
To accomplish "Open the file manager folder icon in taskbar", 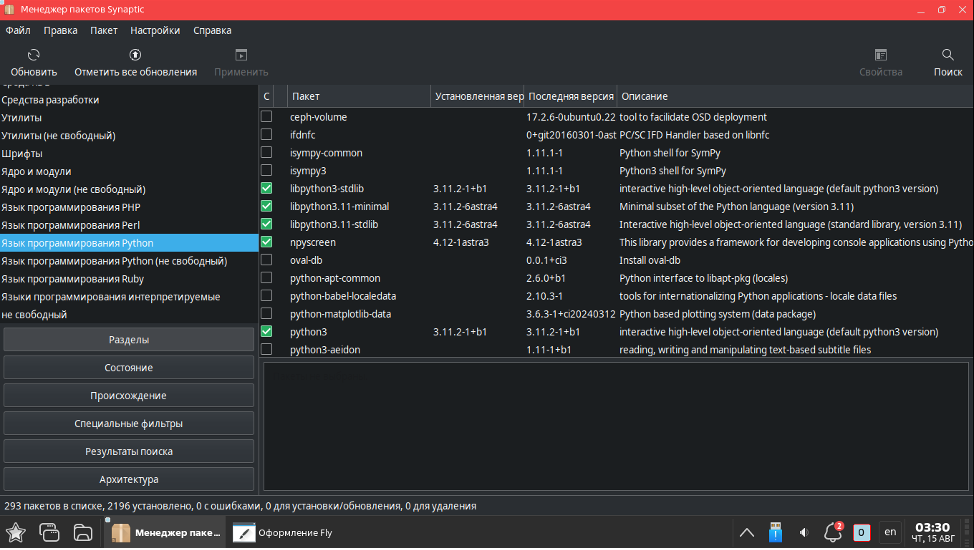I will (x=83, y=532).
